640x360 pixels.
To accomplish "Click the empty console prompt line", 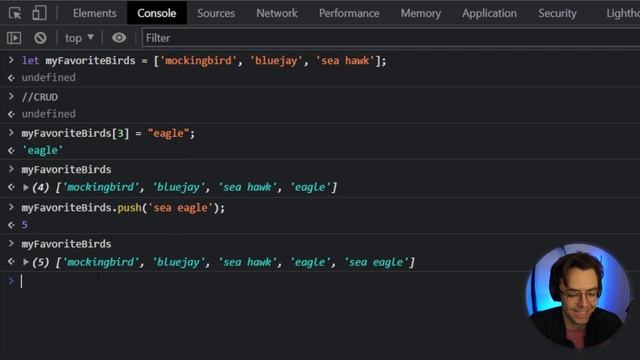I will coord(261,281).
